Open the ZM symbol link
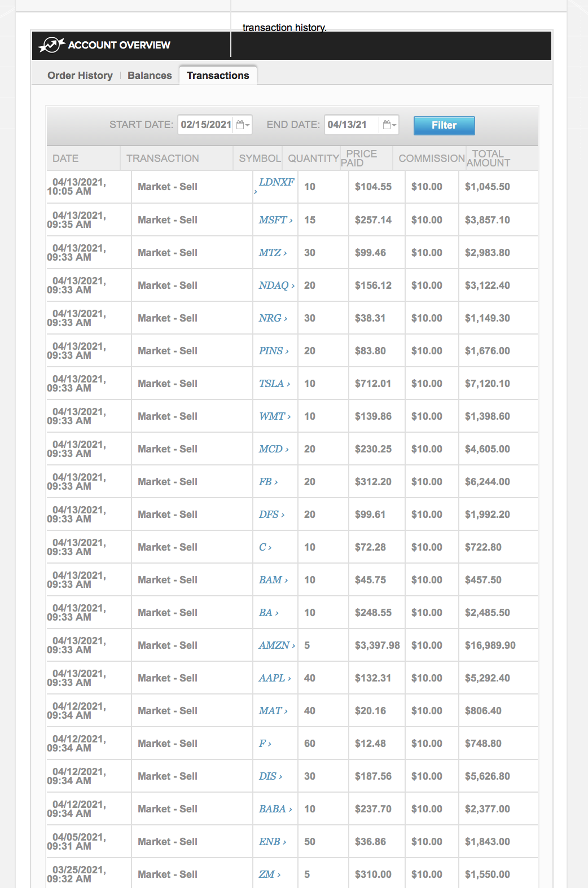This screenshot has height=888, width=588. [267, 874]
